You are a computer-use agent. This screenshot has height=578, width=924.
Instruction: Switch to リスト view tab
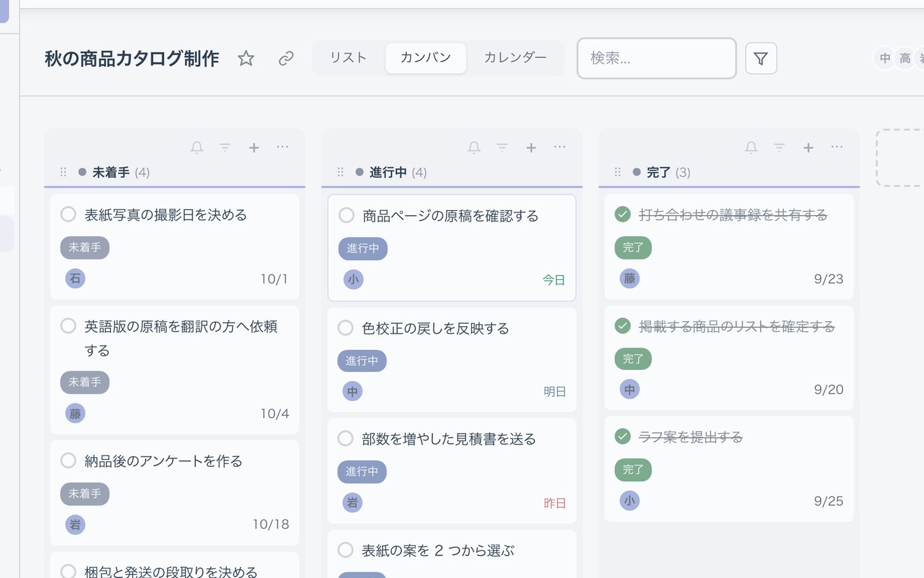pyautogui.click(x=348, y=58)
